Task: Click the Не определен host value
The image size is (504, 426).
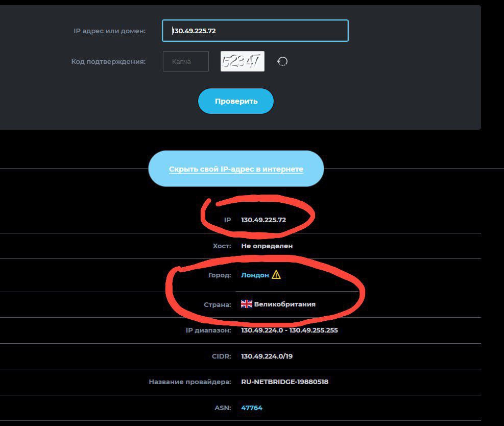Action: (267, 246)
